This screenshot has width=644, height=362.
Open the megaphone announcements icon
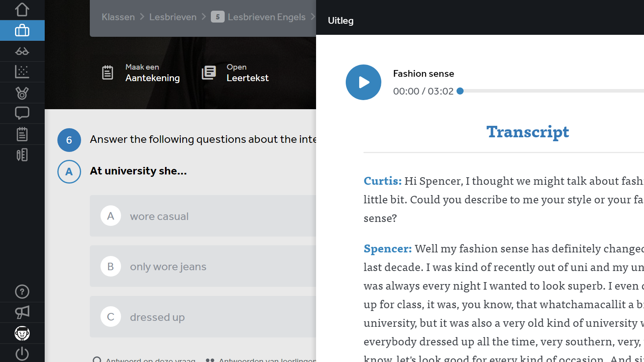22,313
